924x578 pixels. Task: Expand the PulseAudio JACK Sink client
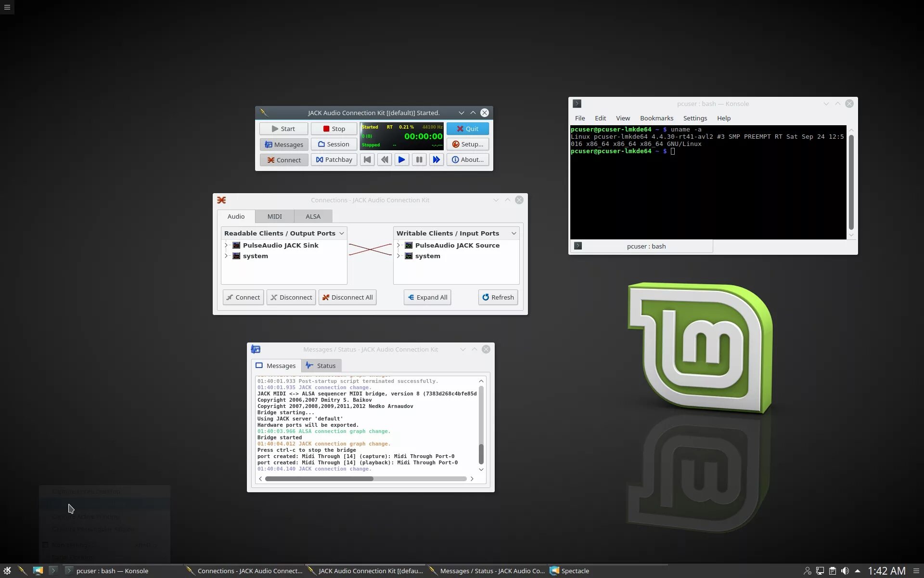tap(226, 245)
